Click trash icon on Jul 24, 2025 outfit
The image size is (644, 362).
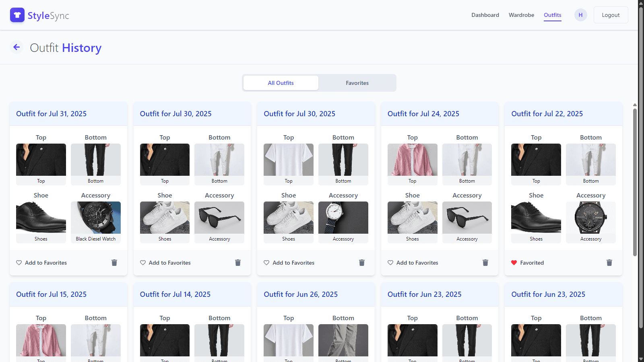pos(485,263)
